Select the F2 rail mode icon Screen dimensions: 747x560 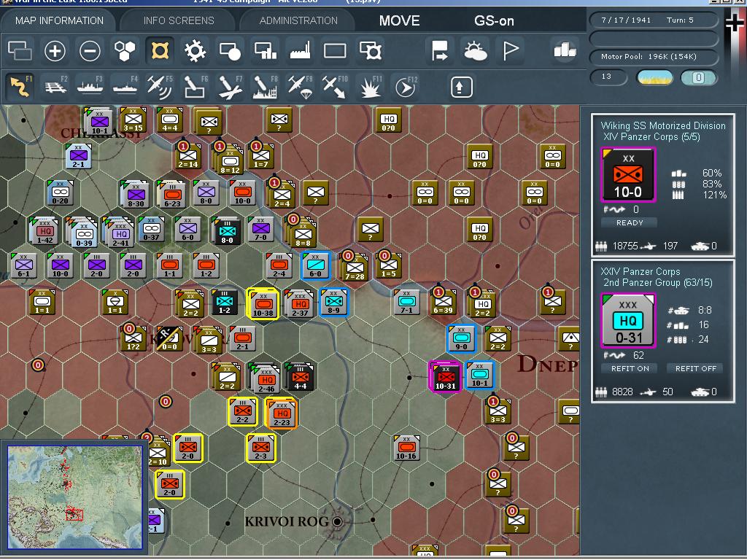(x=55, y=87)
